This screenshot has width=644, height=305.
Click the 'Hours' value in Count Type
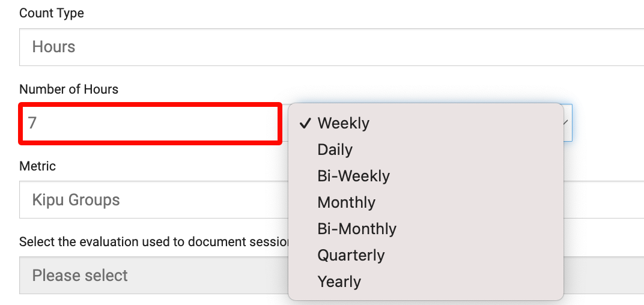tap(53, 47)
